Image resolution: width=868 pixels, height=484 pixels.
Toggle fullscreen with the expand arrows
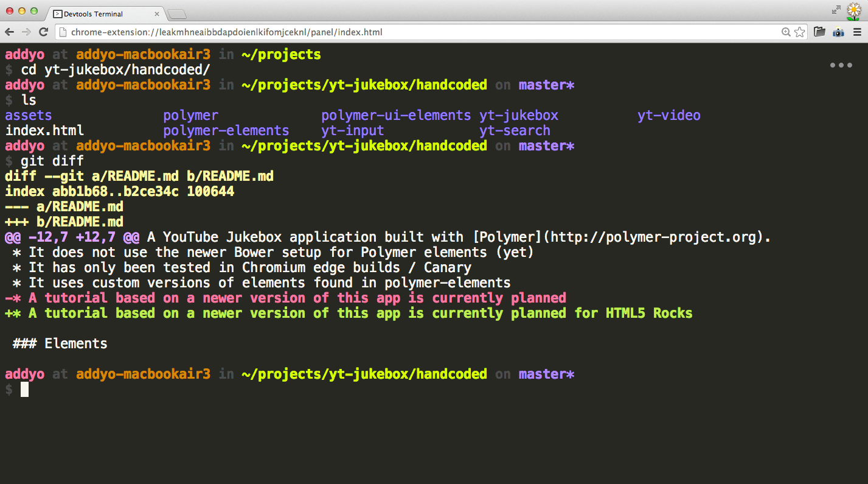click(836, 10)
